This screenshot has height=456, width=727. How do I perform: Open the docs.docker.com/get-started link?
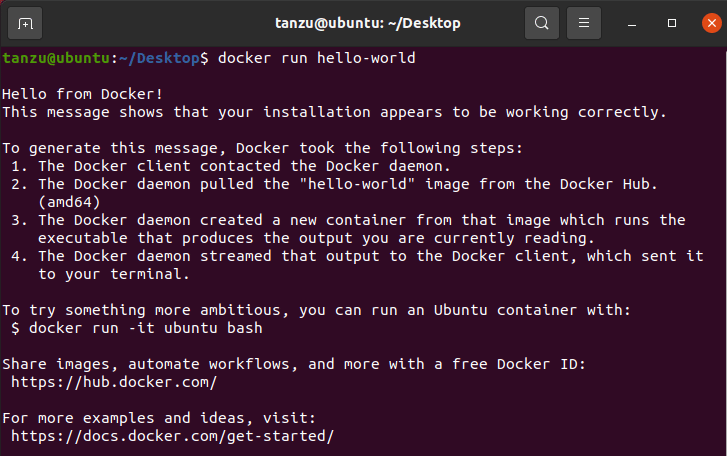(x=172, y=437)
